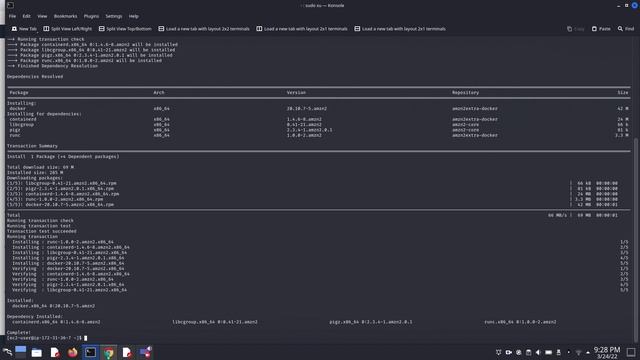
Task: Open the notifications bell in system tray
Action: point(498,352)
